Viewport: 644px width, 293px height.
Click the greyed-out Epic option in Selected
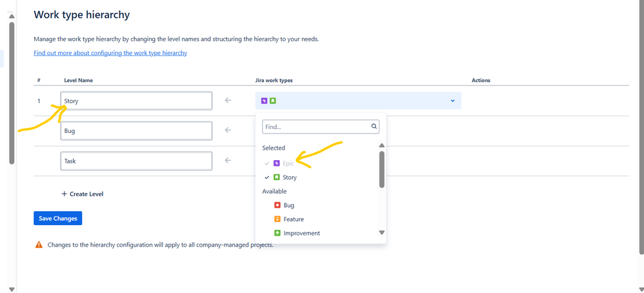tap(288, 163)
